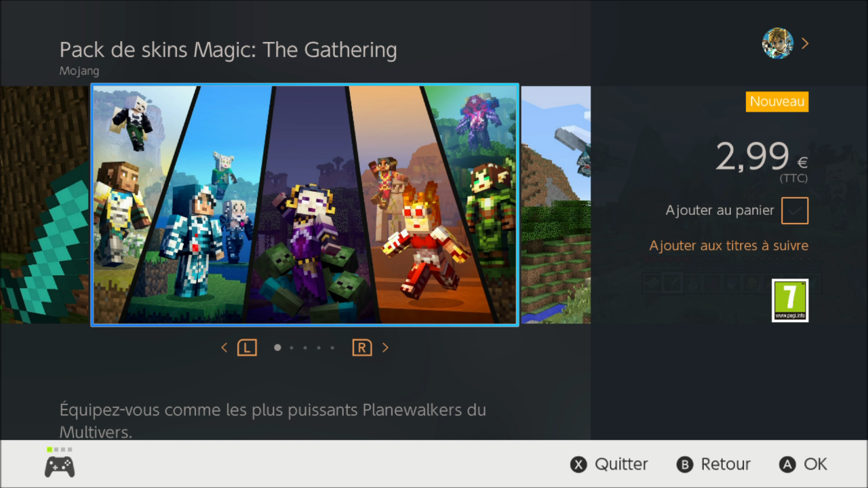Open the Magic: The Gathering skins screenshot
Screen dimensions: 868x488
coord(305,205)
